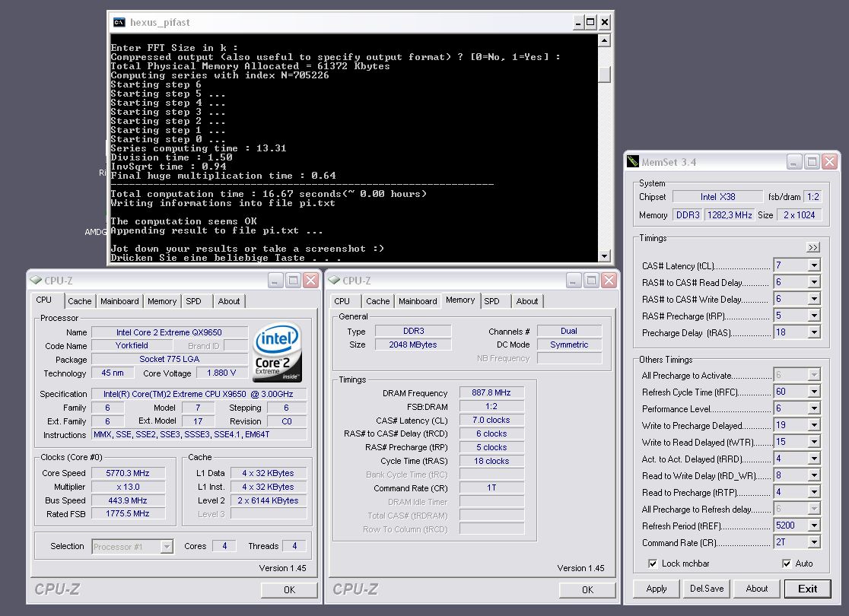Expand MemSet advanced timings with the >> button

tap(812, 247)
